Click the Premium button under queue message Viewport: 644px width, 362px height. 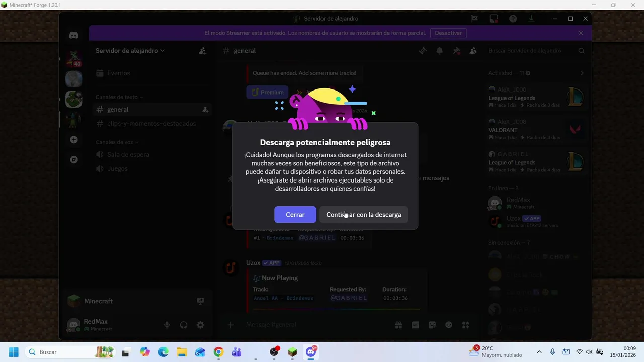pyautogui.click(x=267, y=92)
